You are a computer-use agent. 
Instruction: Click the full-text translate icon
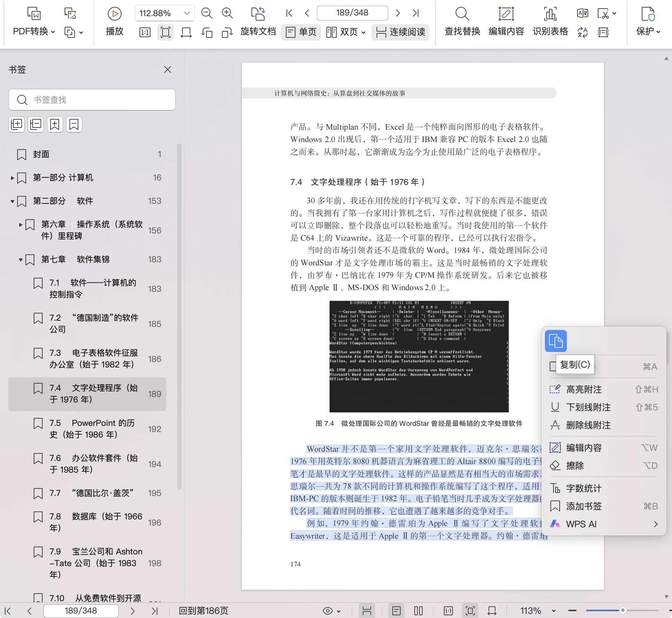point(583,13)
